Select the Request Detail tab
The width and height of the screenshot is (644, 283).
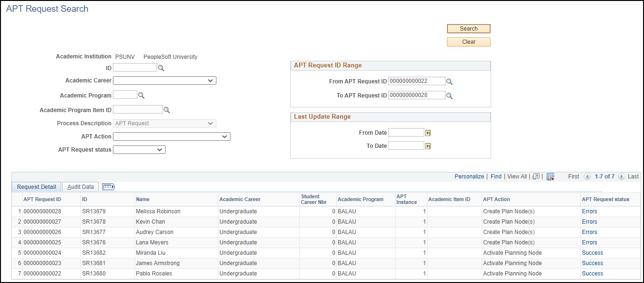pyautogui.click(x=36, y=186)
